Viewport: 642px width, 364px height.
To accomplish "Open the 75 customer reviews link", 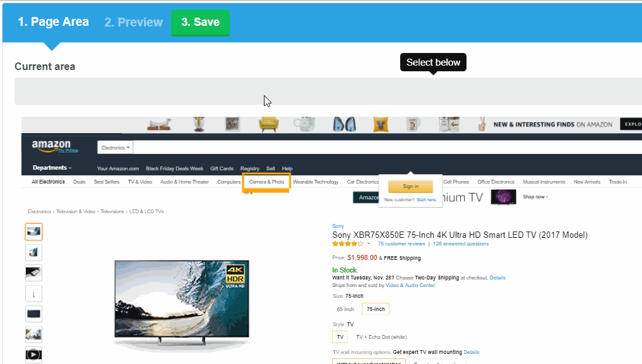I will 401,244.
